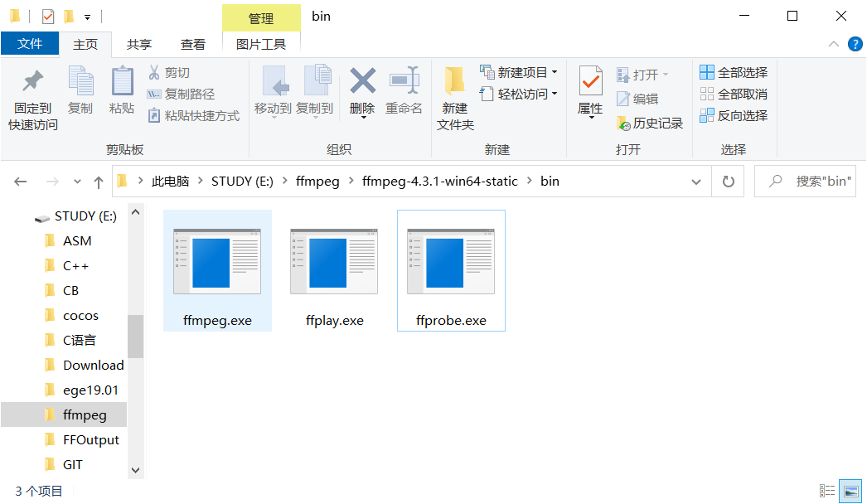The image size is (867, 504).
Task: Switch to the 主页 Home tab
Action: click(85, 44)
